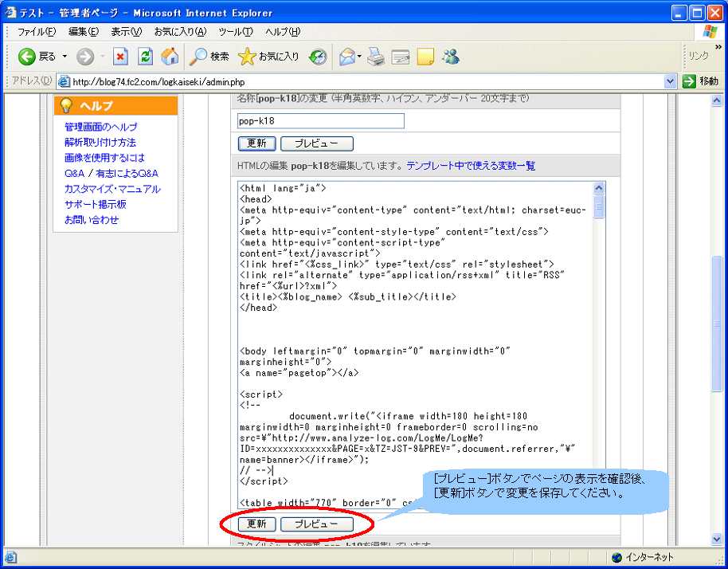The height and width of the screenshot is (569, 728).
Task: Click the ヘルプ lightbulb icon
Action: 66,105
